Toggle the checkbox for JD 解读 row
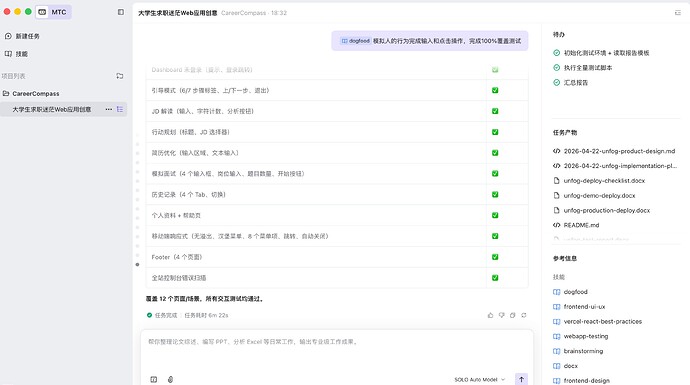 coord(495,111)
